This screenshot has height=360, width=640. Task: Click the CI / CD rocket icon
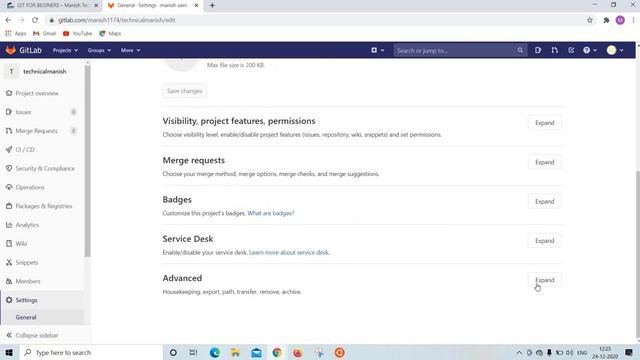point(9,150)
